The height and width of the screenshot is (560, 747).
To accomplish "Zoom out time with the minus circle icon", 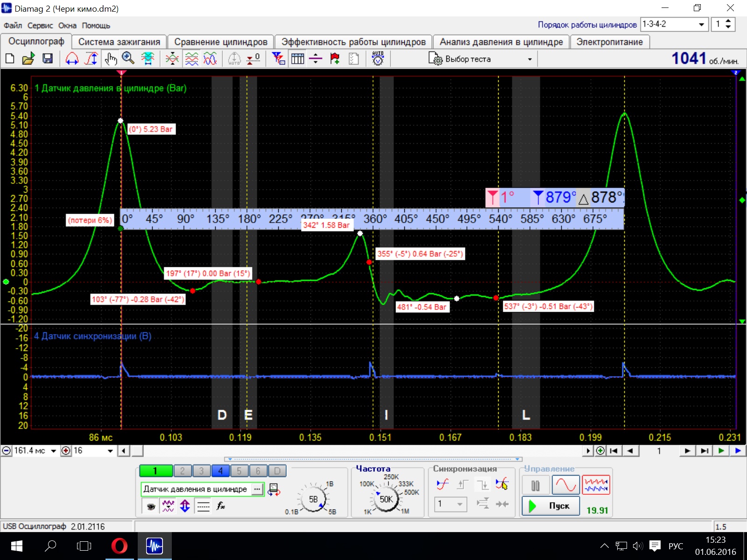I will tap(7, 451).
